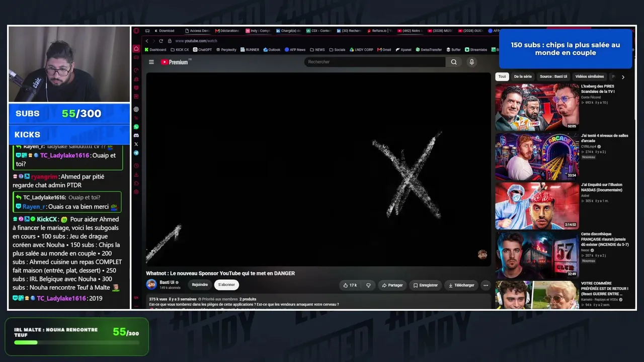Select the "Source : Basti Ui" filter chip
Screen dimensions: 644x362
(x=553, y=77)
